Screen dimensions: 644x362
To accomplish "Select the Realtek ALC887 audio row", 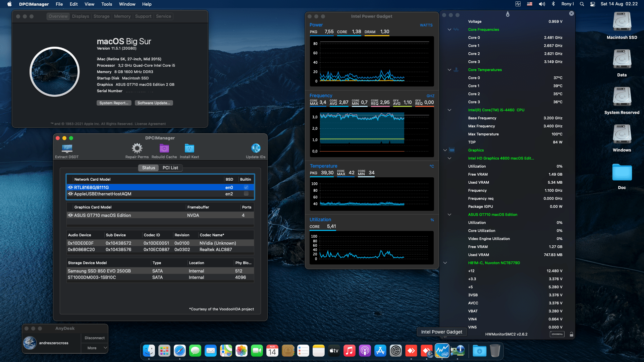I will click(x=160, y=249).
